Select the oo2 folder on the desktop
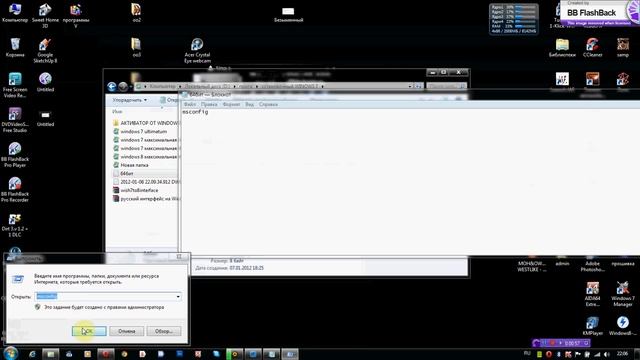Viewport: 640px width, 360px height. 136,13
